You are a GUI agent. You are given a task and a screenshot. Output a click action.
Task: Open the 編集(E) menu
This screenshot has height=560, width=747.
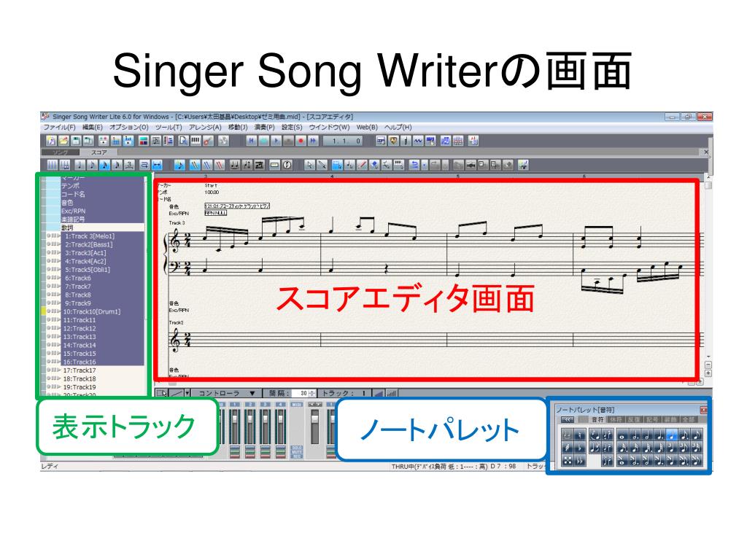click(93, 128)
